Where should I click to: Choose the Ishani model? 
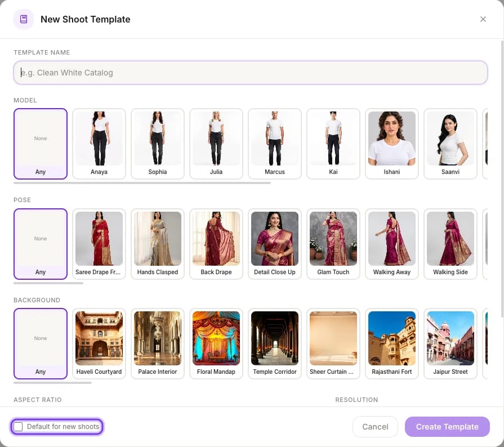(392, 144)
